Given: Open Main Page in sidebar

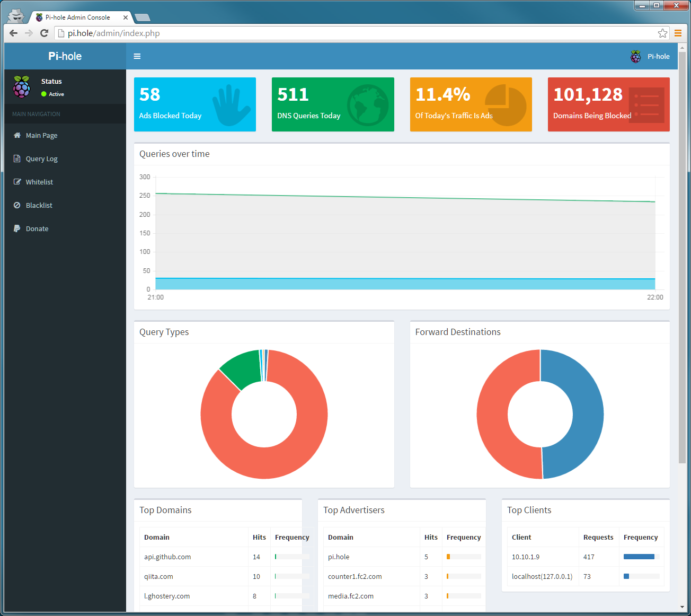Looking at the screenshot, I should [x=65, y=135].
